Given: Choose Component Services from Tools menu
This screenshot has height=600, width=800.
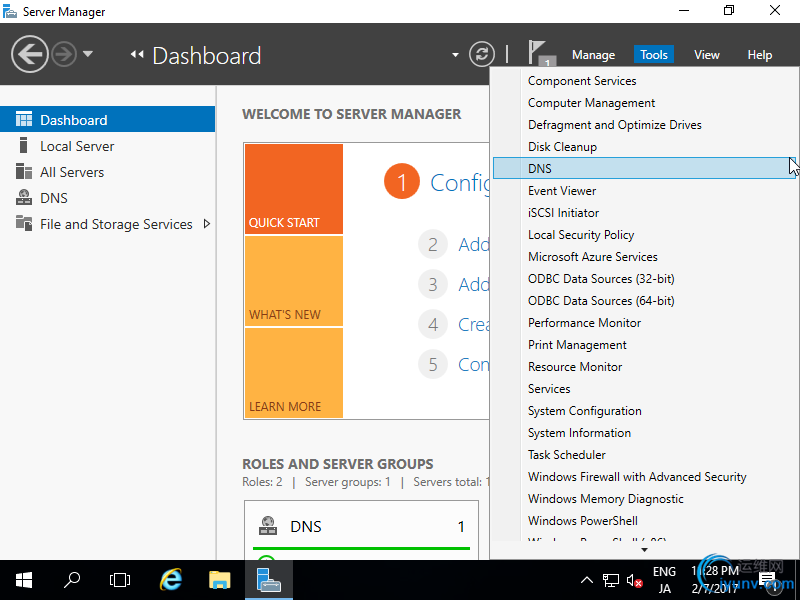Looking at the screenshot, I should [582, 81].
